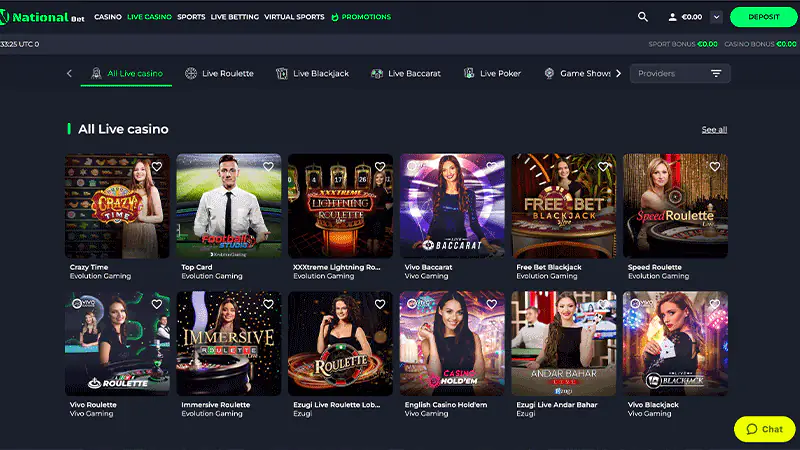
Task: Click the 'Crazy Time' game title
Action: (x=89, y=267)
